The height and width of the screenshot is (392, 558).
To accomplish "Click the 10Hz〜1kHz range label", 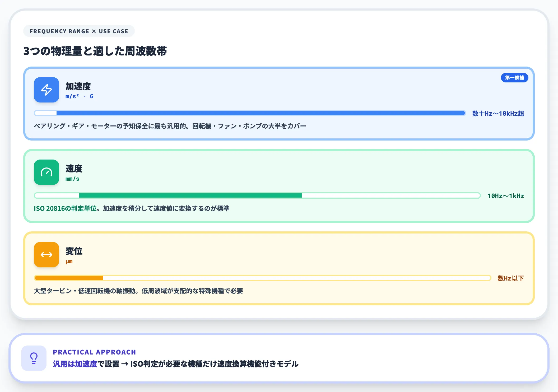I will click(x=506, y=196).
